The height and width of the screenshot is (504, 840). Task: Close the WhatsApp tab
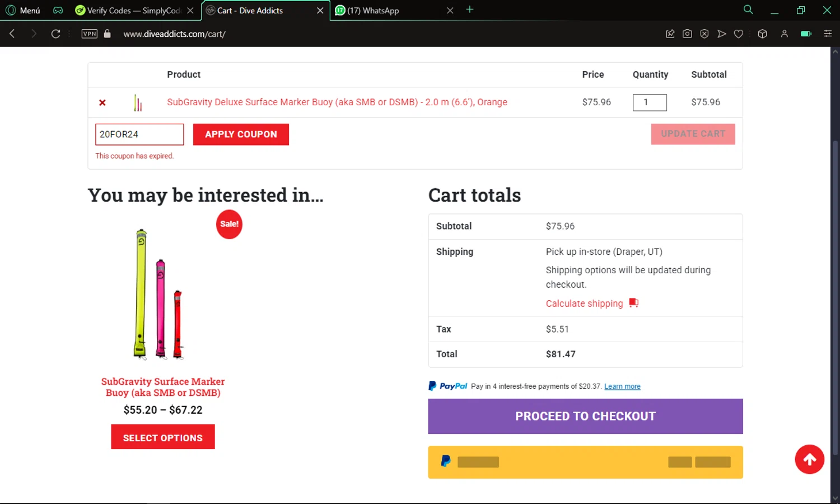450,10
